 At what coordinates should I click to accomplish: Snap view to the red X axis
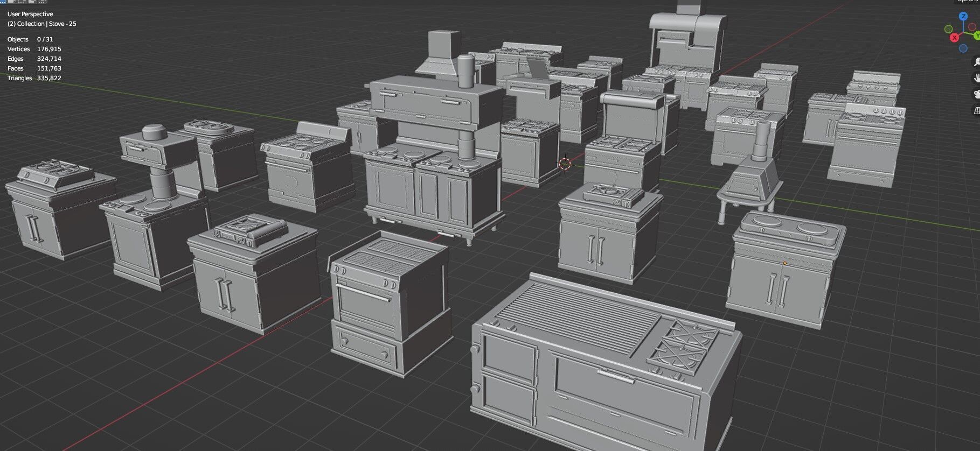click(x=955, y=38)
